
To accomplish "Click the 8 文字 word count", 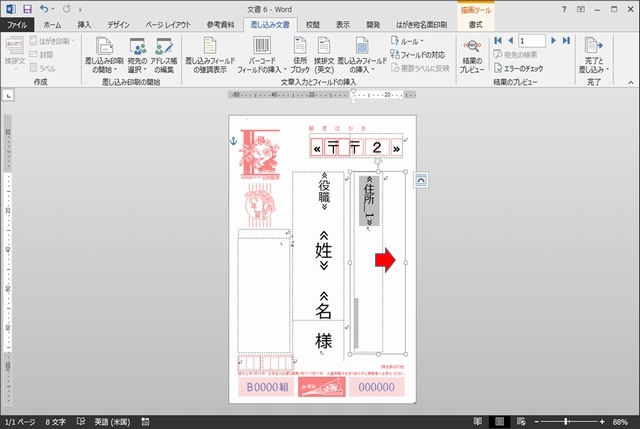I will coord(56,422).
